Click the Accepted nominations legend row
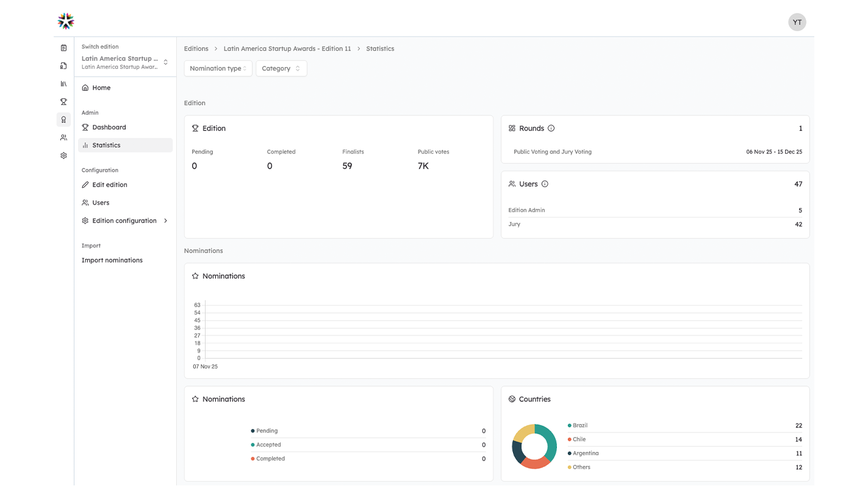The height and width of the screenshot is (497, 868). coord(368,445)
